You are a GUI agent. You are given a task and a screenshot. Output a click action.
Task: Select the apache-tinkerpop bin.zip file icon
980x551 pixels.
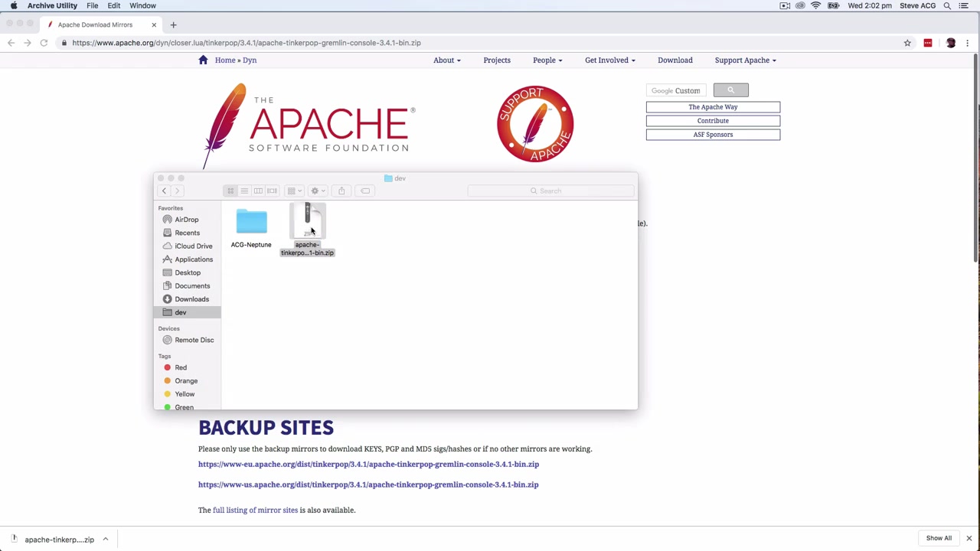307,222
